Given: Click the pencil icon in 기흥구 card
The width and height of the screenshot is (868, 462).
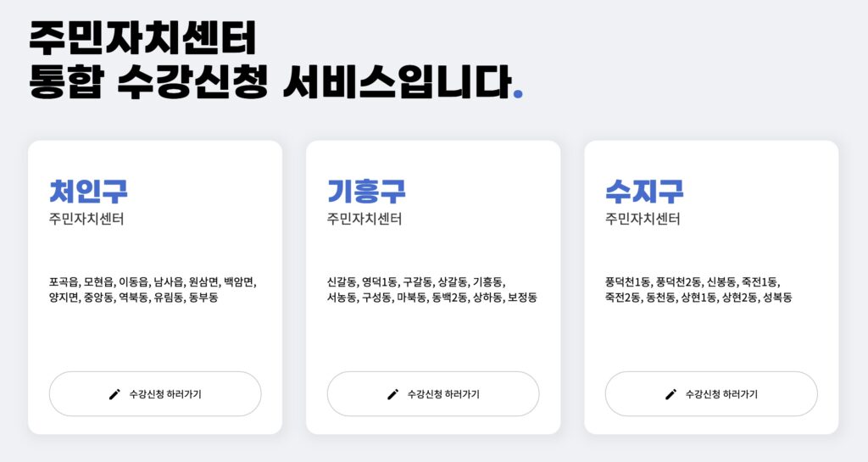Looking at the screenshot, I should pos(392,394).
